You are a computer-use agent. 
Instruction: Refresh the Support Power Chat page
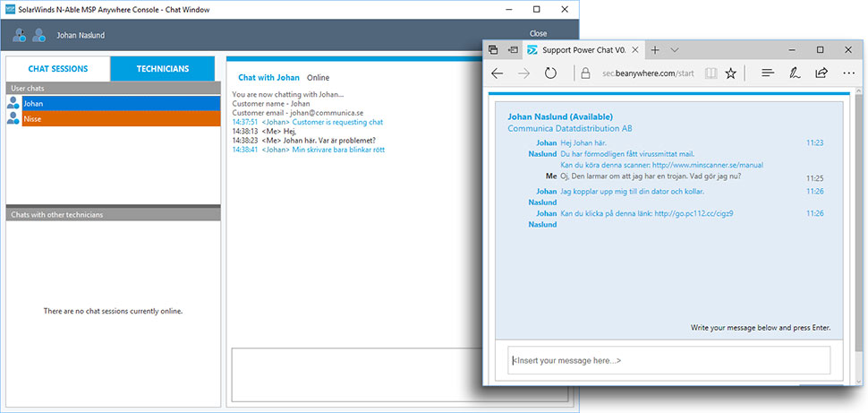[550, 73]
